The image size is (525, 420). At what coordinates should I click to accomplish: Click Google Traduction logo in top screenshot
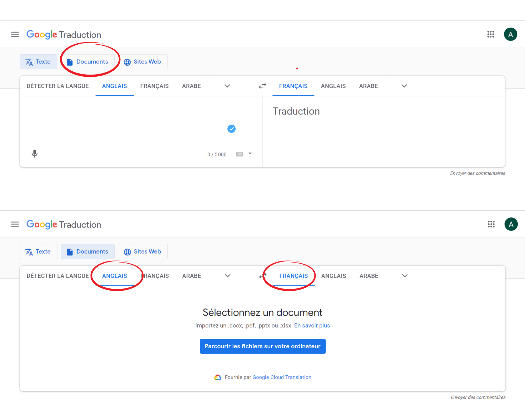click(64, 34)
